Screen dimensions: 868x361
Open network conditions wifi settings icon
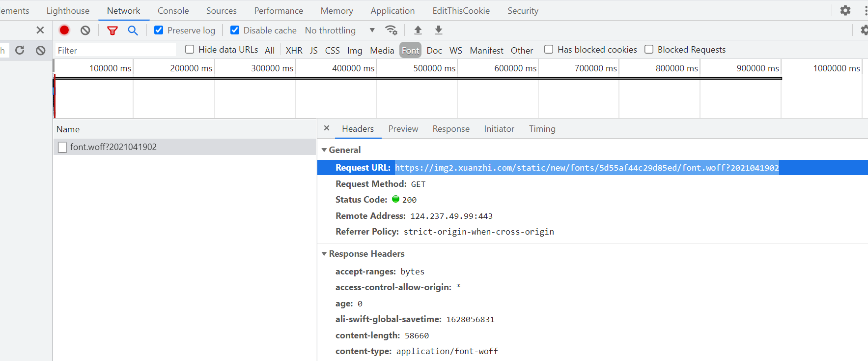391,30
